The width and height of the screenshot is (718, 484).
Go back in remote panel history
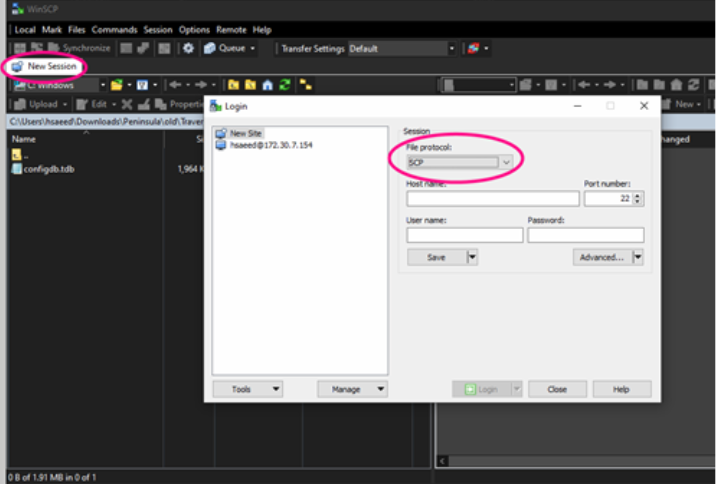coord(584,85)
